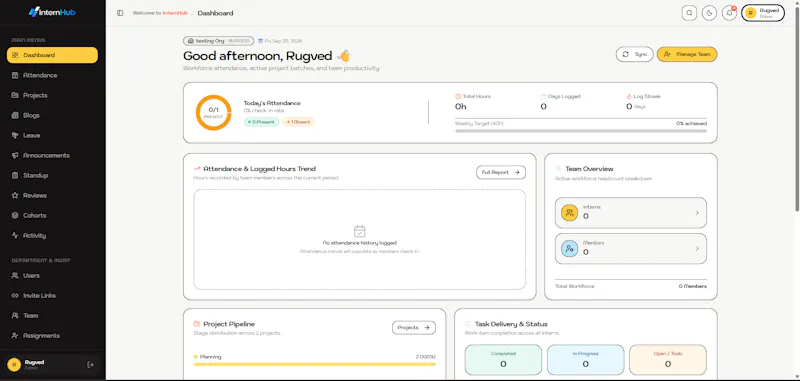Click the InternHub logo
Viewport: 800px width, 381px height.
[52, 12]
